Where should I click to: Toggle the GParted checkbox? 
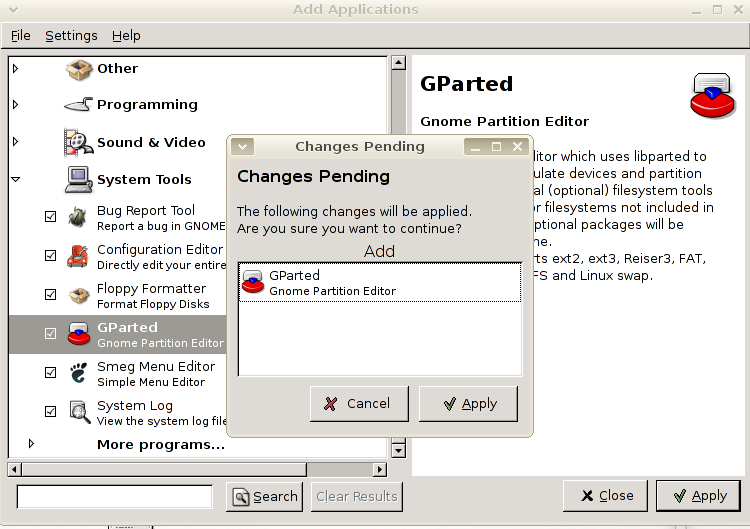tap(50, 333)
